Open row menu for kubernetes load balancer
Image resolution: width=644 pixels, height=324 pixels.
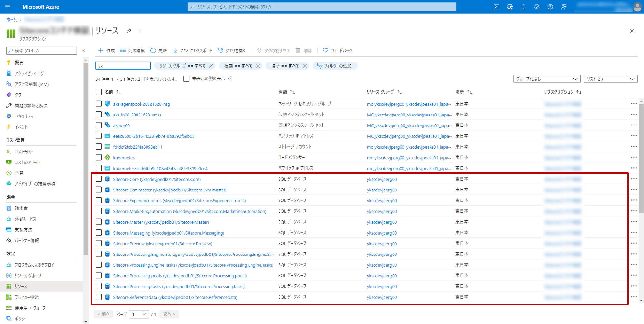click(634, 157)
